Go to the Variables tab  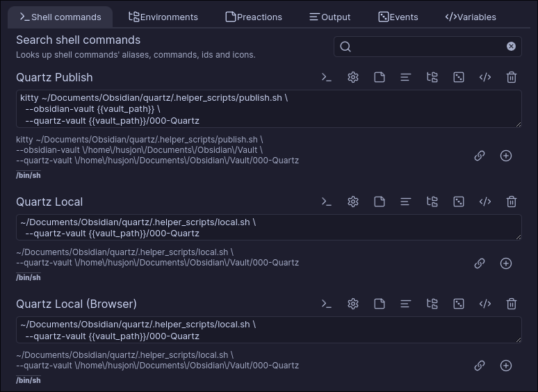pyautogui.click(x=471, y=17)
